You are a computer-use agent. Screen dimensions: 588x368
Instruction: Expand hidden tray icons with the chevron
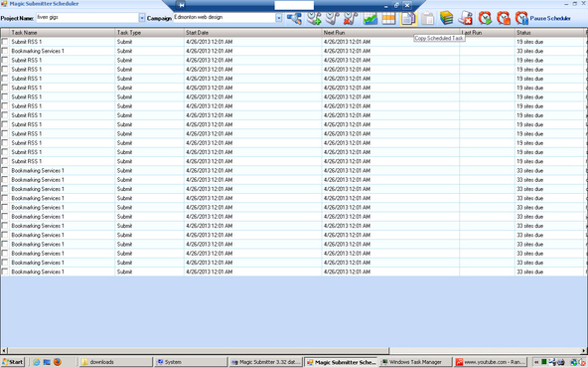click(x=536, y=362)
